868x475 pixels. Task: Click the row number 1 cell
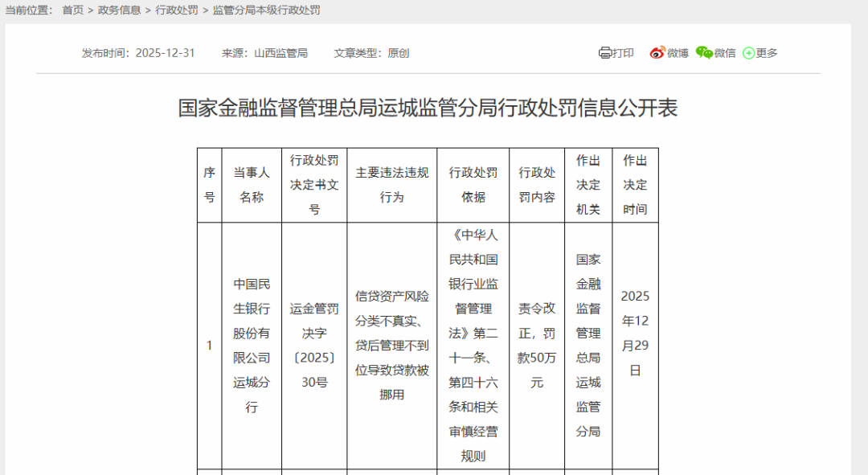tap(209, 346)
